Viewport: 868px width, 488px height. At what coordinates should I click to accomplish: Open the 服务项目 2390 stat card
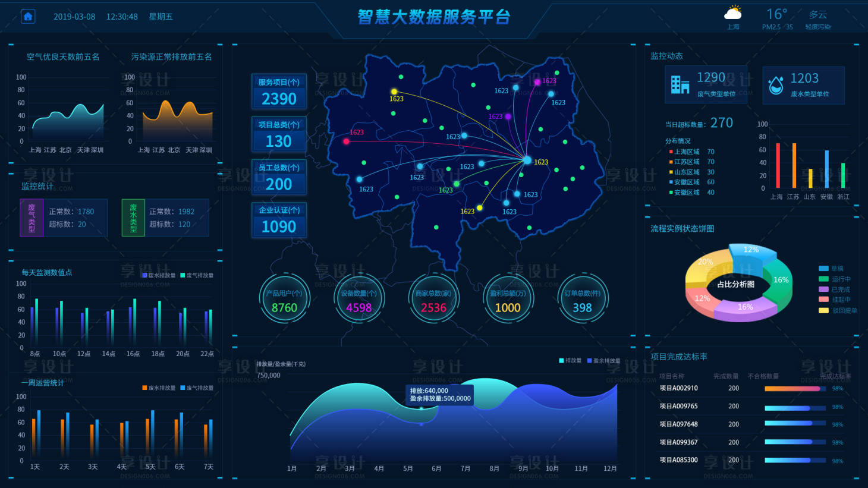pos(279,92)
